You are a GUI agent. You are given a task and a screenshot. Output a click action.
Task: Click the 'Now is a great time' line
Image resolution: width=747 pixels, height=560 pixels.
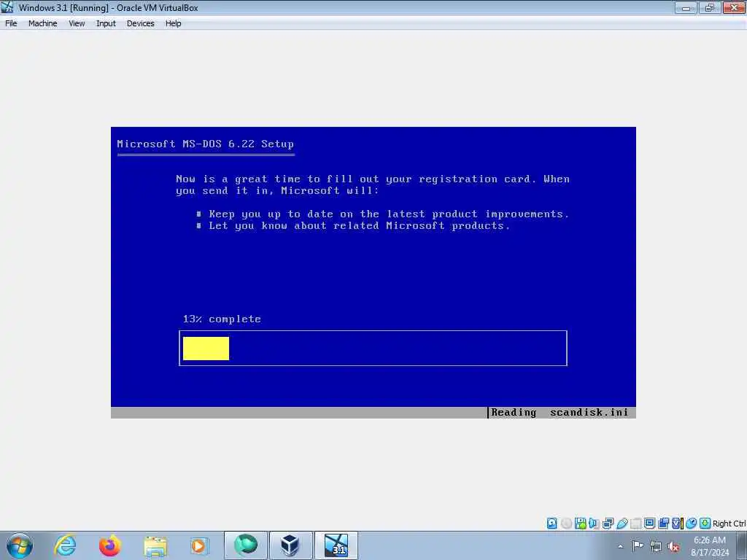[373, 179]
